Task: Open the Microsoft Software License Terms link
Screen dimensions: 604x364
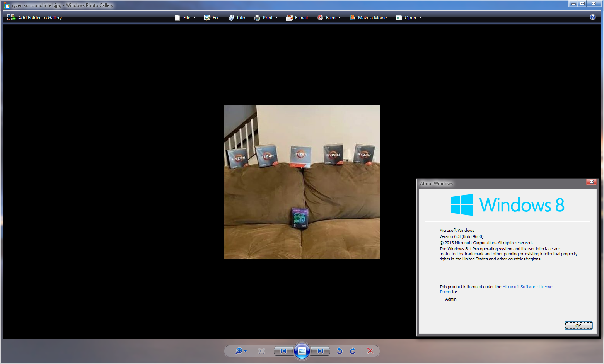Action: [x=527, y=287]
